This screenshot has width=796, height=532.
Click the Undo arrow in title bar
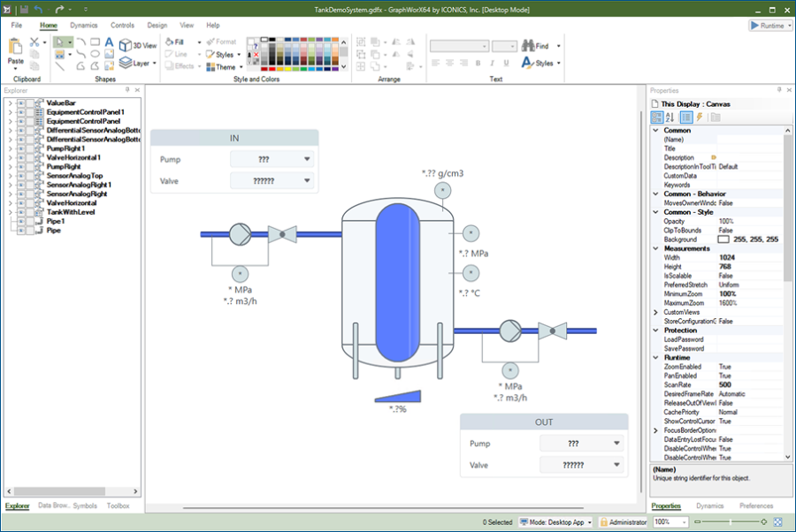click(x=38, y=9)
